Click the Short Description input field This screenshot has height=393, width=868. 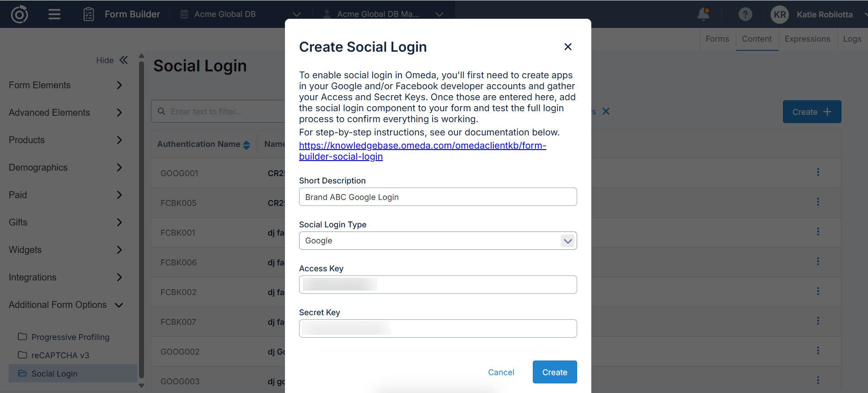pyautogui.click(x=438, y=197)
